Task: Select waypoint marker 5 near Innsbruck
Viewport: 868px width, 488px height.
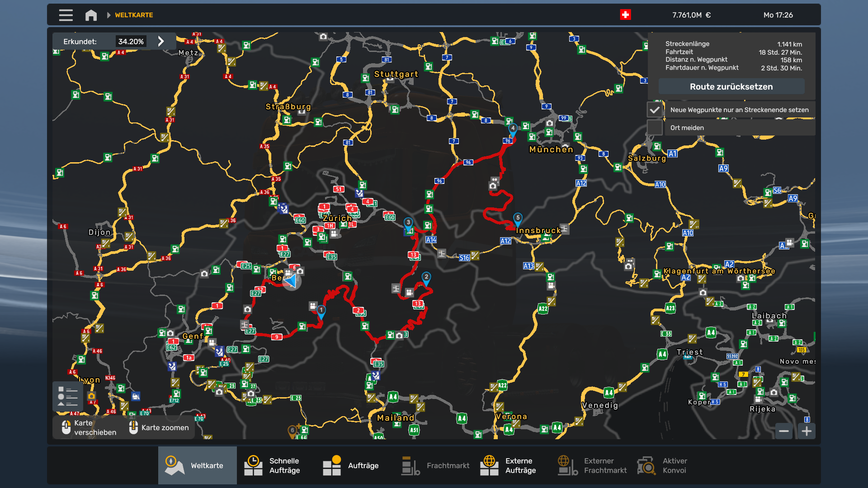Action: pyautogui.click(x=518, y=219)
